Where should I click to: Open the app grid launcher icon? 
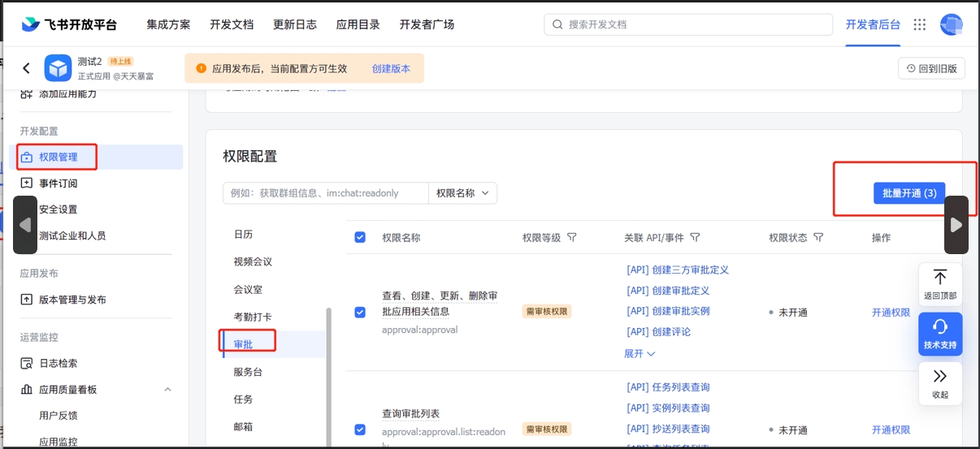tap(920, 24)
